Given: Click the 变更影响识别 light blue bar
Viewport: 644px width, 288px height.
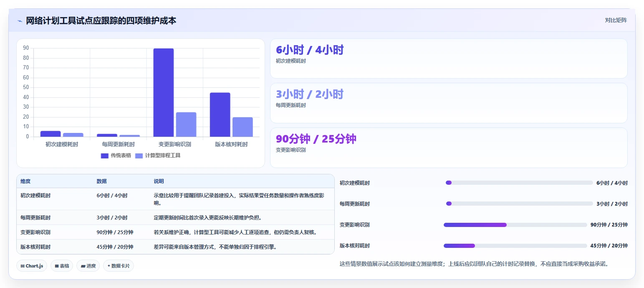Looking at the screenshot, I should pos(186,125).
